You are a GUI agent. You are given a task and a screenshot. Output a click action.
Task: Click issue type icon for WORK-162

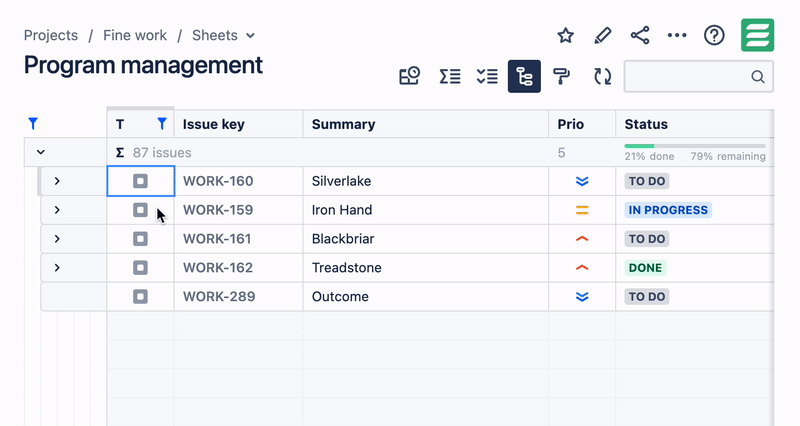[140, 268]
